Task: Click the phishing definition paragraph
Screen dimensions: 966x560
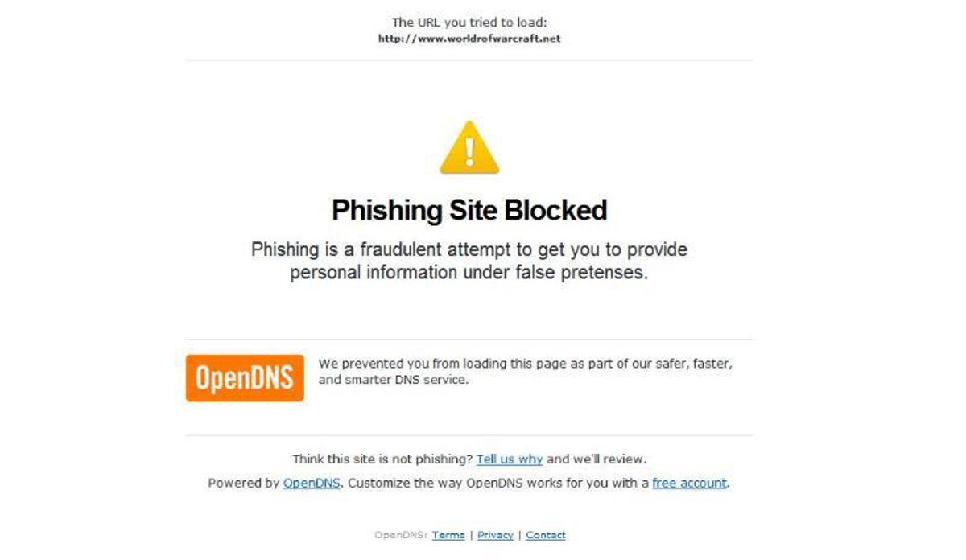Action: pos(469,261)
